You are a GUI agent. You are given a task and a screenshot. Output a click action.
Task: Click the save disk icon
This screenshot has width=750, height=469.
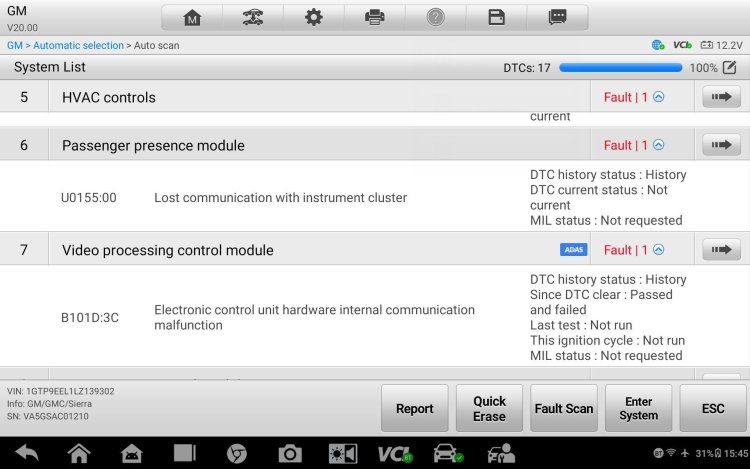(x=496, y=18)
